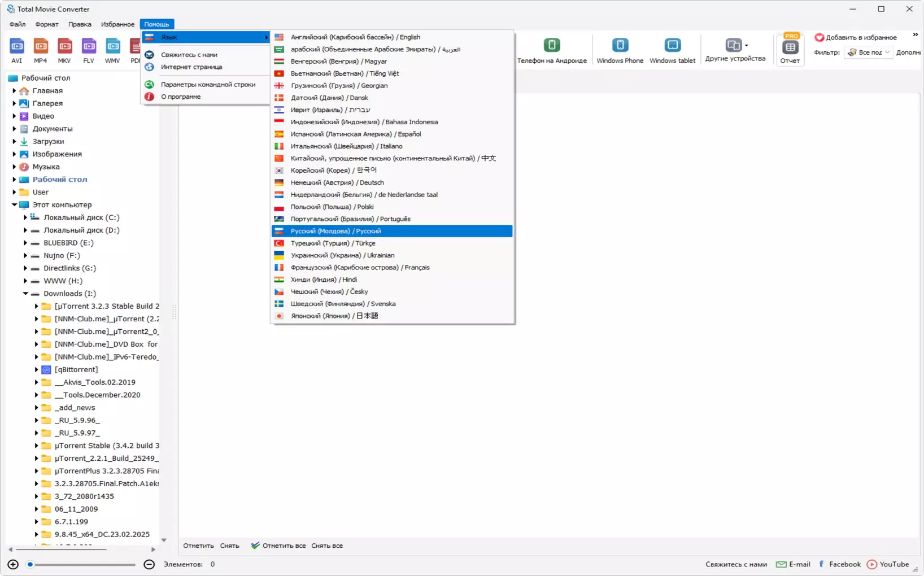Pick the MKV format icon
924x576 pixels.
point(64,50)
